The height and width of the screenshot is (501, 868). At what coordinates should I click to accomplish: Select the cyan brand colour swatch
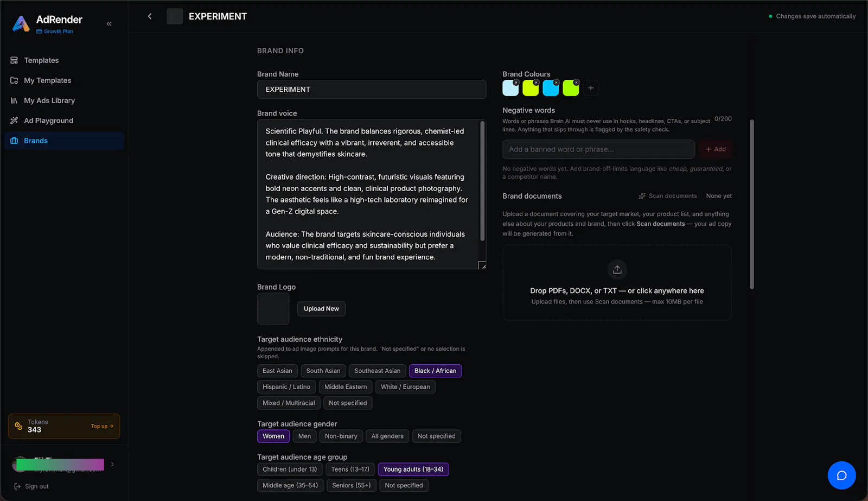[x=550, y=88]
